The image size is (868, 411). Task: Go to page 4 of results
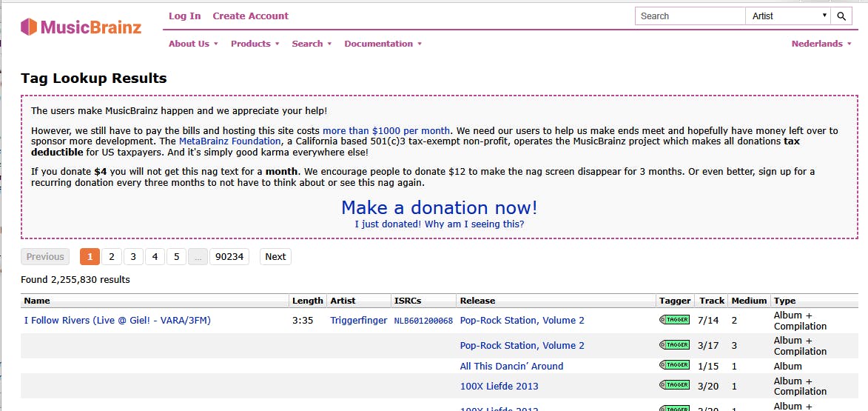tap(155, 256)
